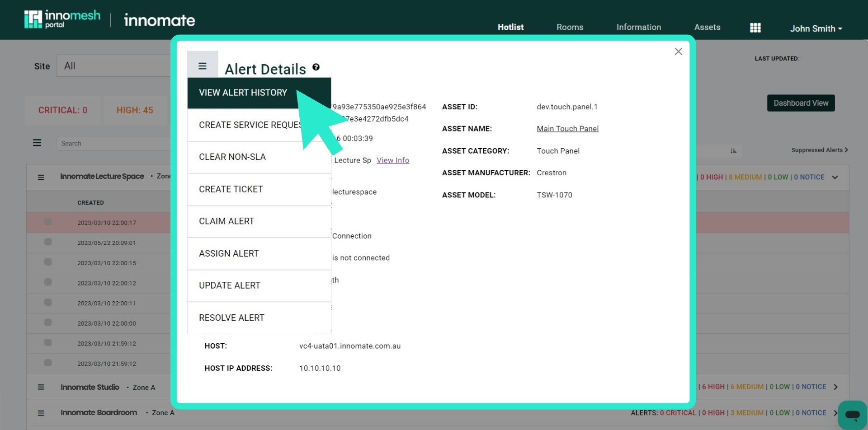Collapse the Innomate Lecture Space alert list
This screenshot has width=868, height=430.
(835, 177)
